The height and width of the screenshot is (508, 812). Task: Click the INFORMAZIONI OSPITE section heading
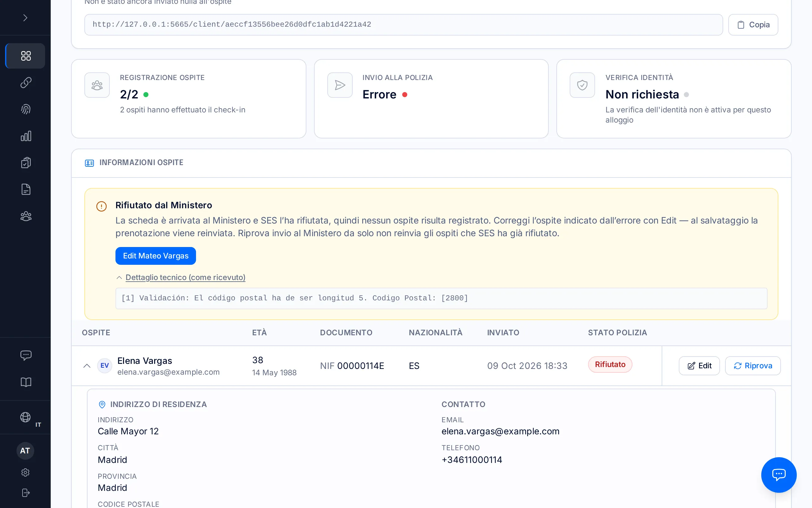point(141,163)
